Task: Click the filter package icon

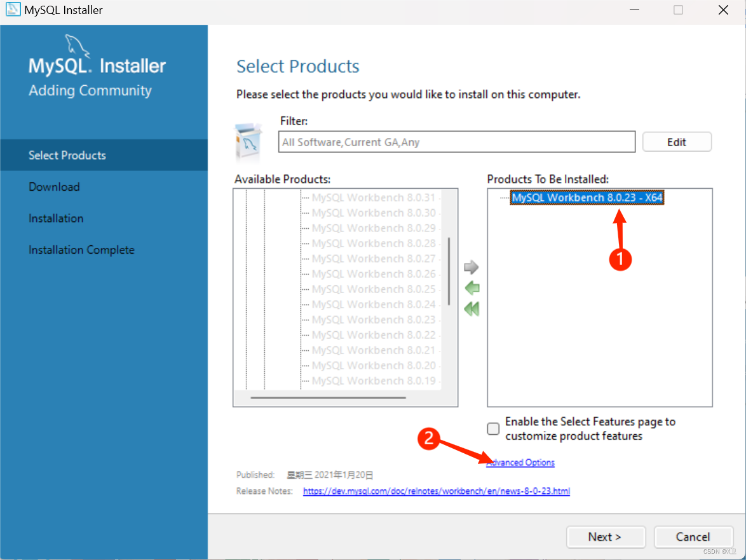Action: [x=248, y=141]
